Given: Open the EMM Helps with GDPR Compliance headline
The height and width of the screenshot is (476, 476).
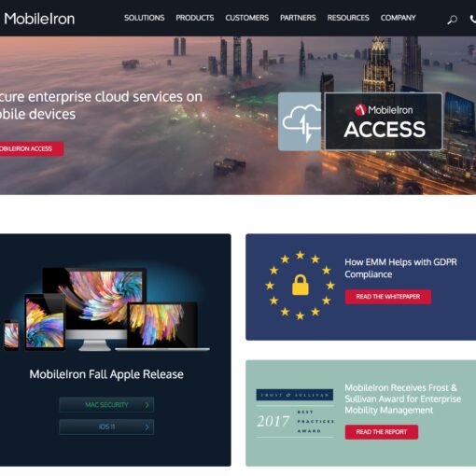Looking at the screenshot, I should [x=400, y=268].
